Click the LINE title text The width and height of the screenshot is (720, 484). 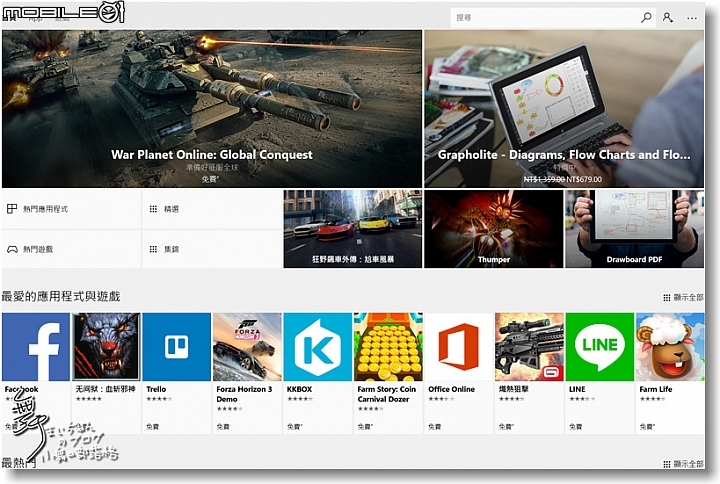(x=577, y=389)
